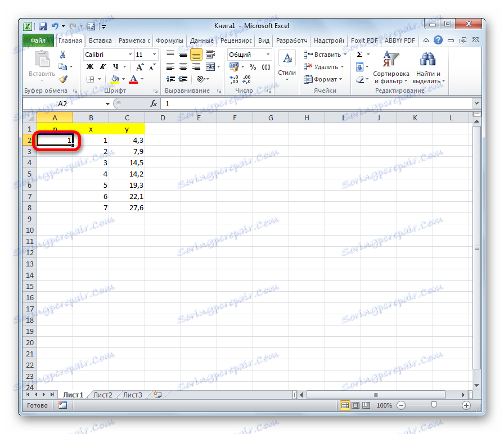The height and width of the screenshot is (434, 504).
Task: Click Вставить in Ячейки group
Action: coord(325,55)
